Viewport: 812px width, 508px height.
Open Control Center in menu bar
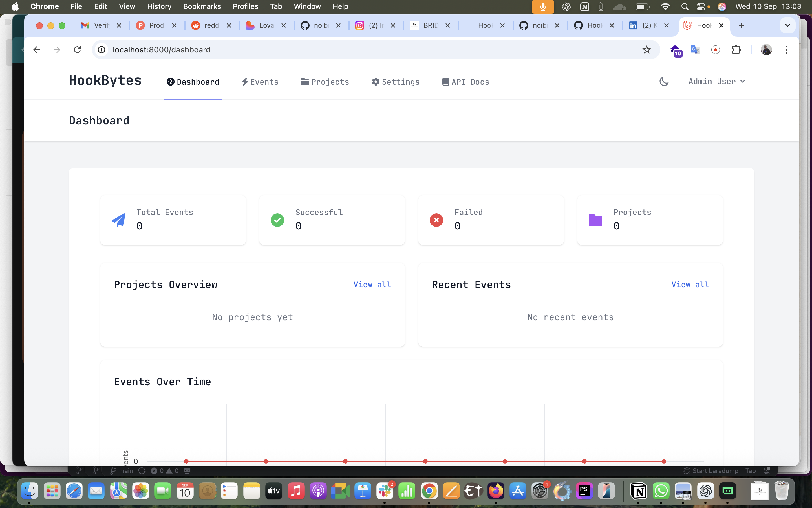coord(701,6)
